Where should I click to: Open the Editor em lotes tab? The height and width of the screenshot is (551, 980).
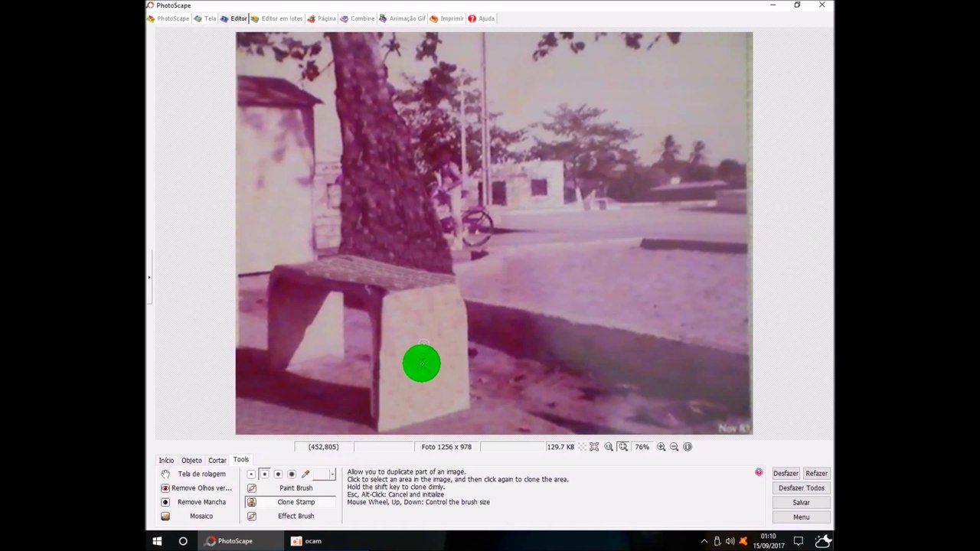(x=277, y=18)
